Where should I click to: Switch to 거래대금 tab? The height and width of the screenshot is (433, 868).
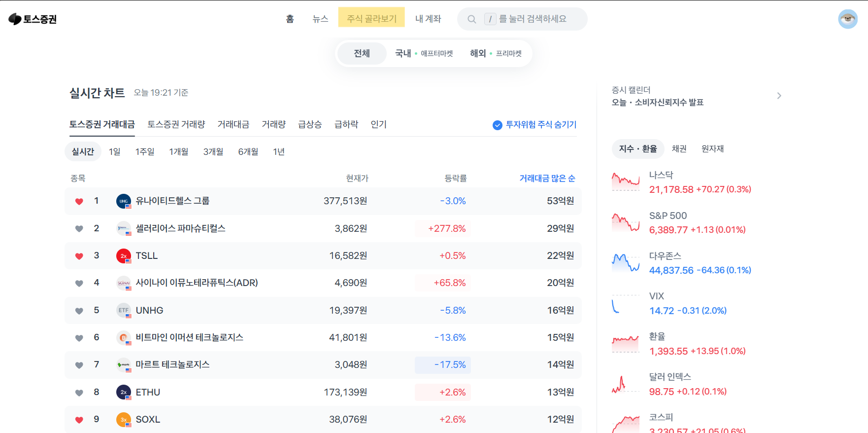[234, 124]
